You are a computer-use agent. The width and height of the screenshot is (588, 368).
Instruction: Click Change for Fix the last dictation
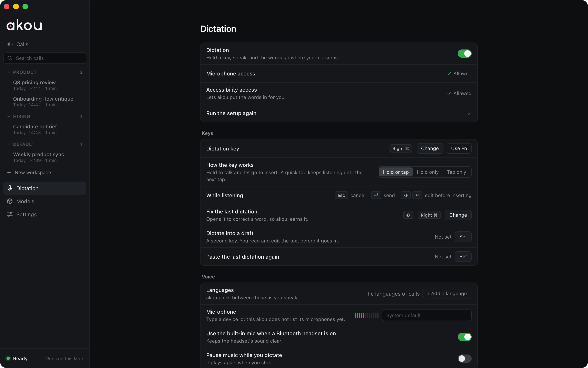coord(458,215)
